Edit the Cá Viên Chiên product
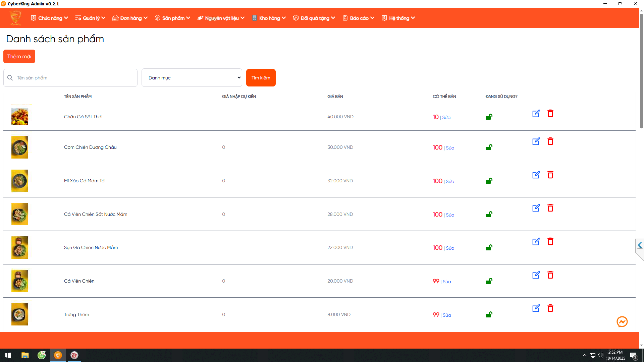 [x=536, y=275]
